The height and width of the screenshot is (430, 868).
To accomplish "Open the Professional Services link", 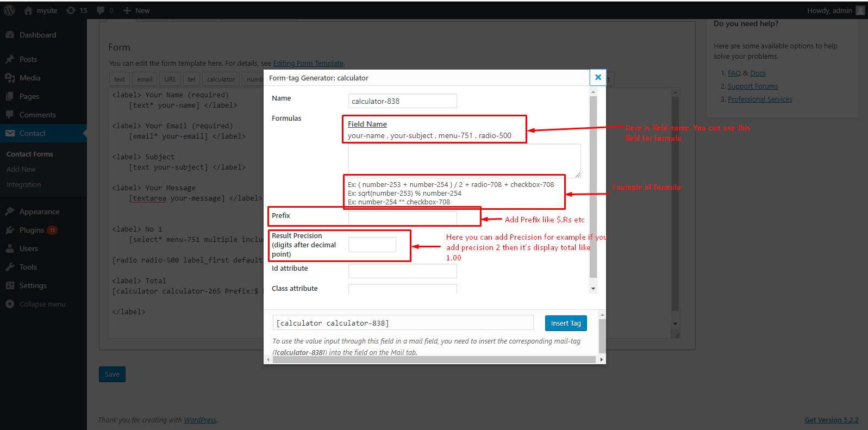I will point(760,99).
